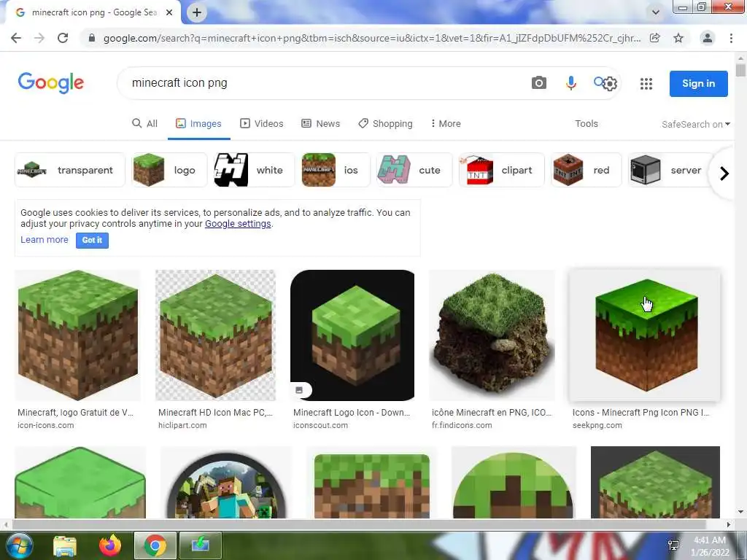Select the Images tab
Viewport: 747px width, 560px height.
point(198,124)
